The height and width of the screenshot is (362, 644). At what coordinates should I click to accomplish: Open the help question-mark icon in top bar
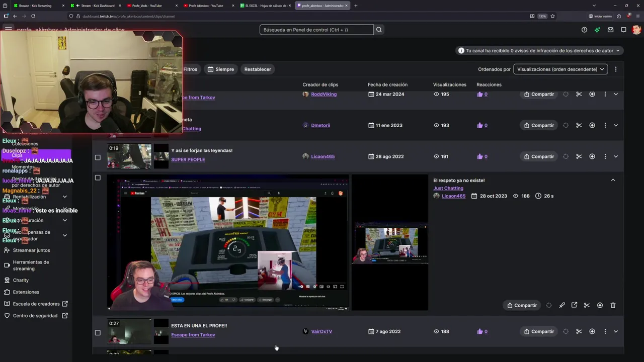[x=584, y=30]
